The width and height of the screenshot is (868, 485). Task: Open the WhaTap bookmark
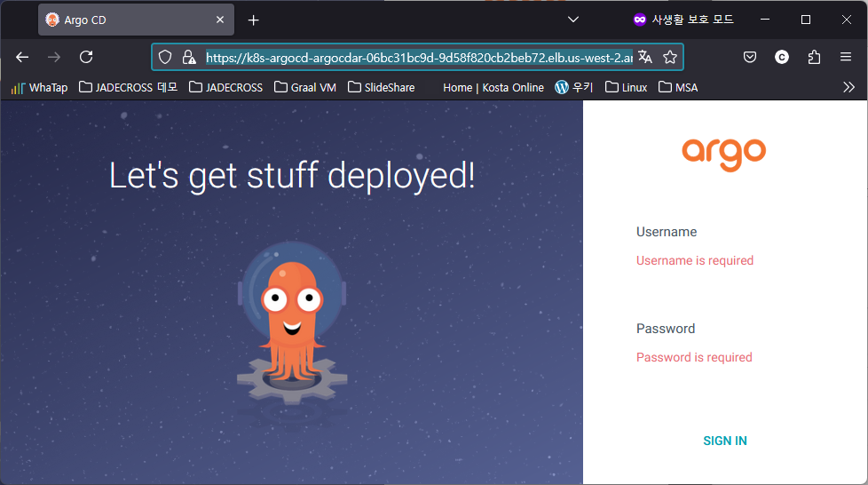coord(39,88)
